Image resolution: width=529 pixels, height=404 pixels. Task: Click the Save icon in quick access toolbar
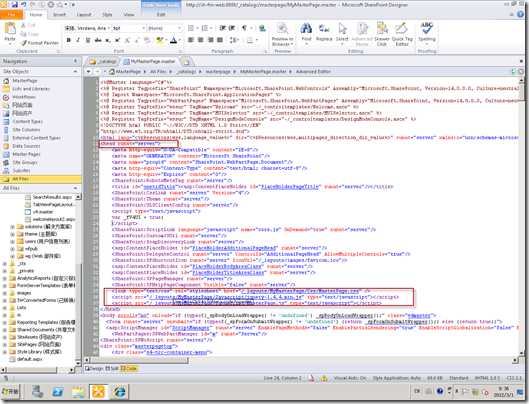pyautogui.click(x=15, y=5)
